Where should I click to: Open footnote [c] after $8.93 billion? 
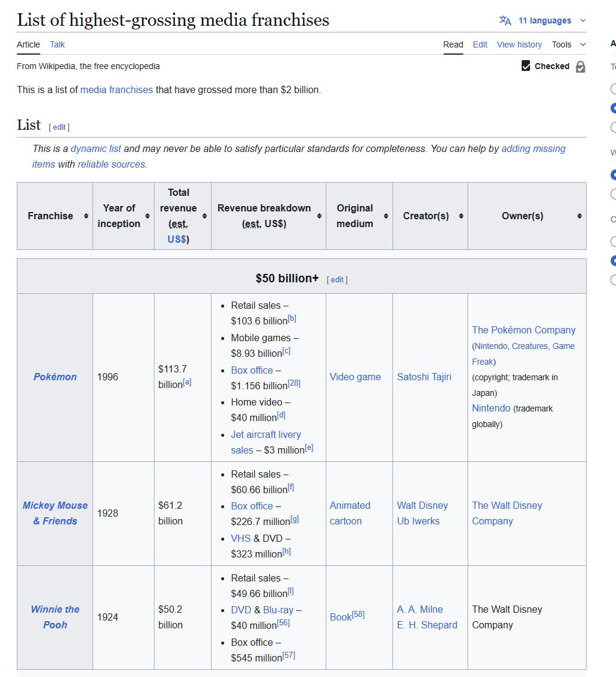pos(287,351)
